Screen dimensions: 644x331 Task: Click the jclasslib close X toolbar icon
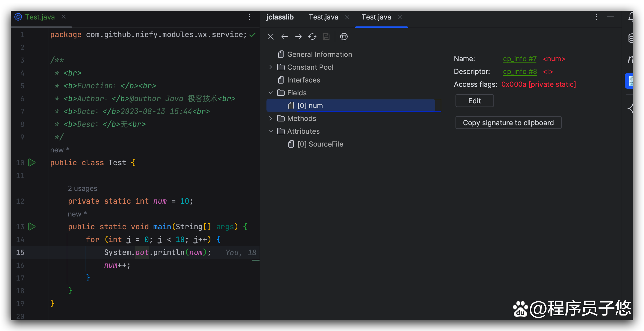tap(270, 37)
